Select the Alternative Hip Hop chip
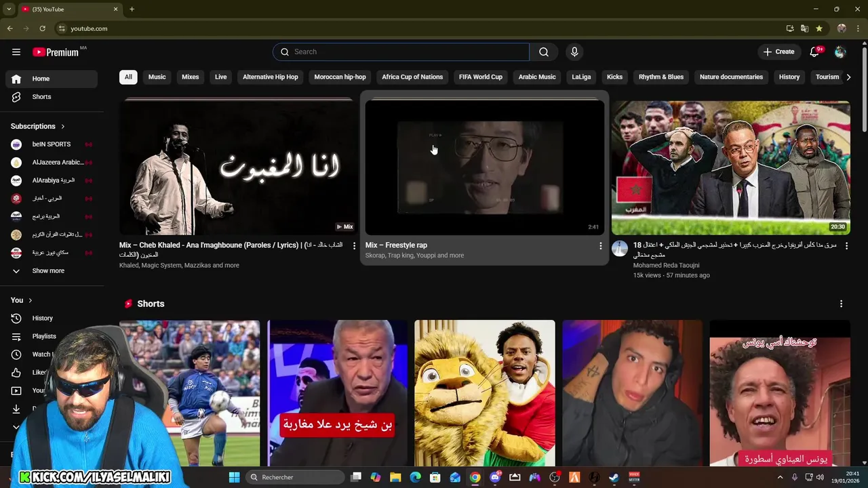Image resolution: width=868 pixels, height=488 pixels. [271, 77]
